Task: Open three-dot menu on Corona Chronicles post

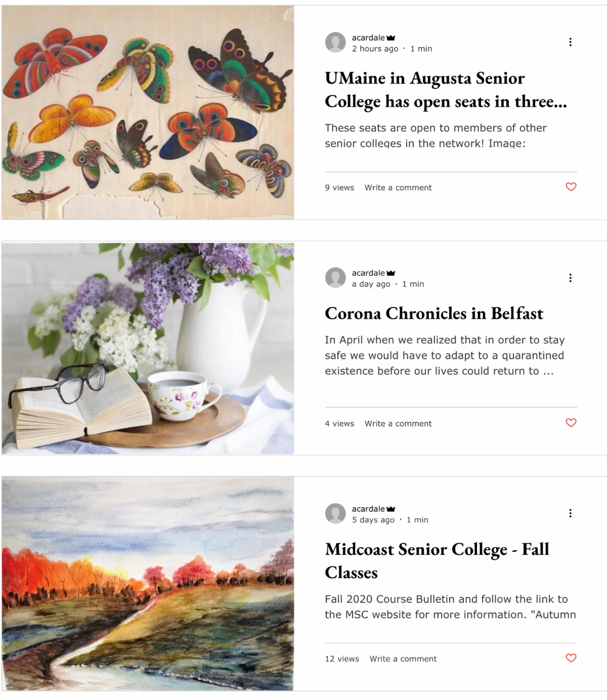Action: (x=571, y=278)
